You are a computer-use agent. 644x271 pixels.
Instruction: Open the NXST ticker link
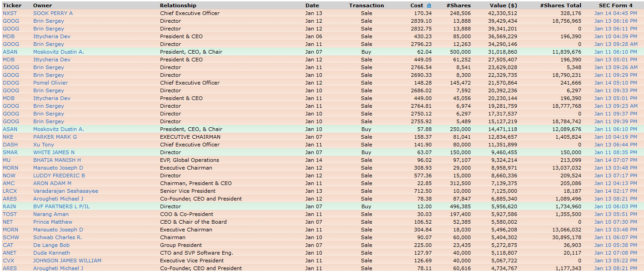tap(10, 13)
